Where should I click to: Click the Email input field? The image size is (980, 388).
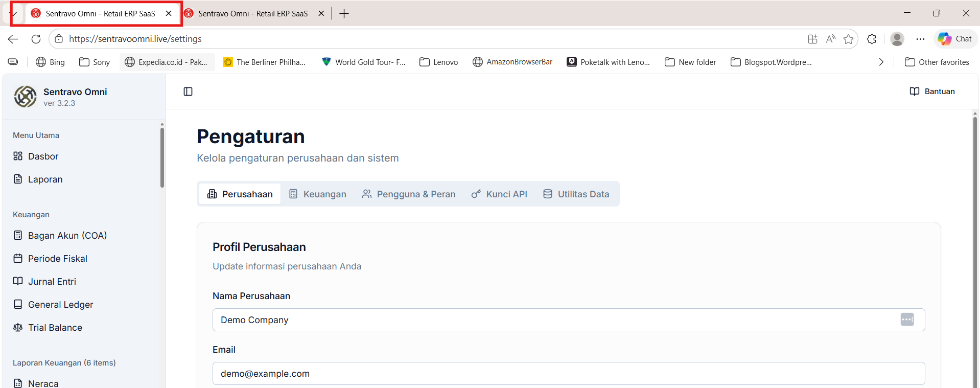(568, 374)
